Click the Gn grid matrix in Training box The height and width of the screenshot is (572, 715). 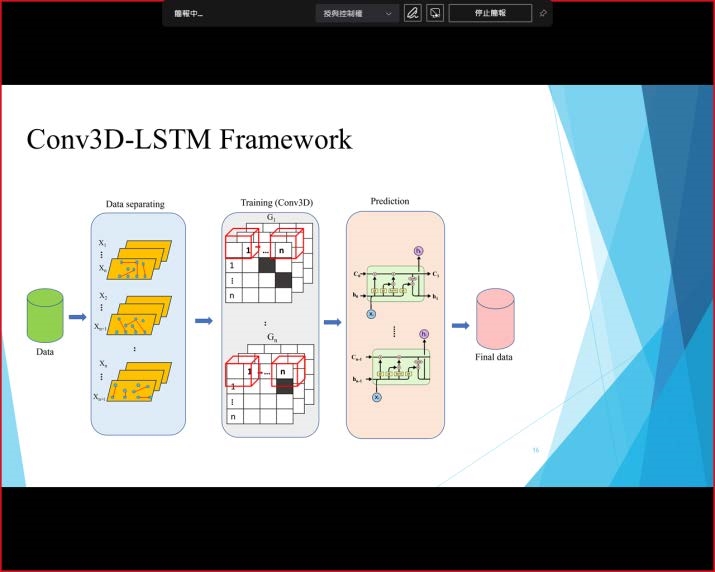pyautogui.click(x=270, y=385)
